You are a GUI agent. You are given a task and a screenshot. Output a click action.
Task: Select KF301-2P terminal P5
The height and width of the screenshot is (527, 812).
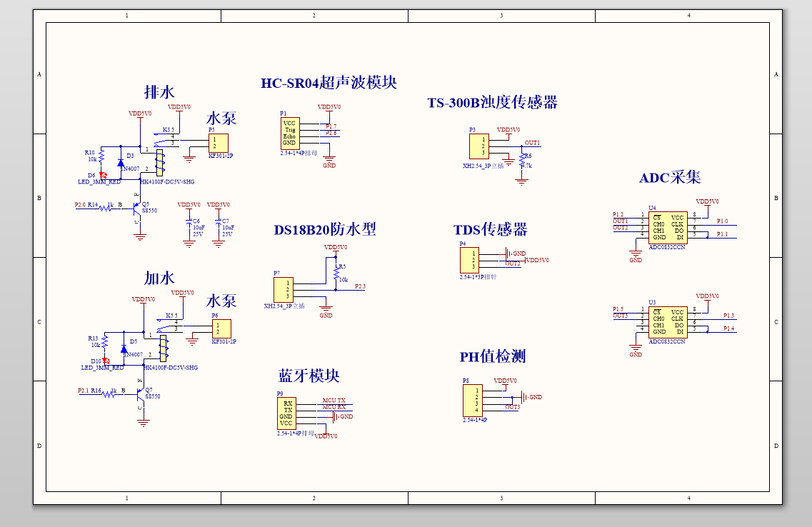pyautogui.click(x=219, y=142)
